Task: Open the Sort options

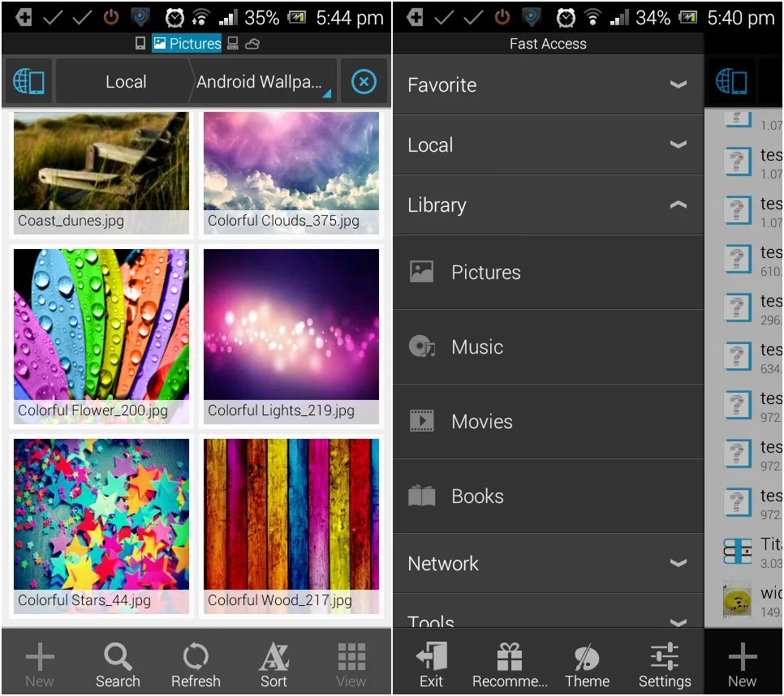Action: pyautogui.click(x=274, y=663)
